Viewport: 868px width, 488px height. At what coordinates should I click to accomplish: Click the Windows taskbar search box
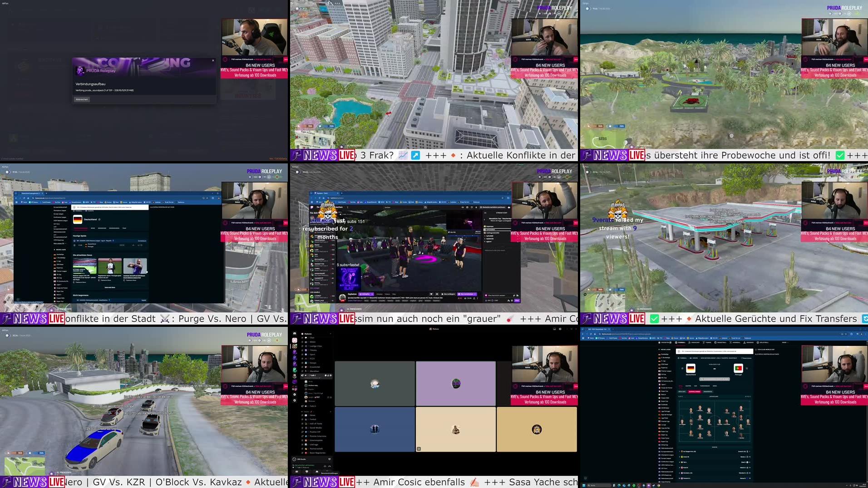[x=599, y=485]
